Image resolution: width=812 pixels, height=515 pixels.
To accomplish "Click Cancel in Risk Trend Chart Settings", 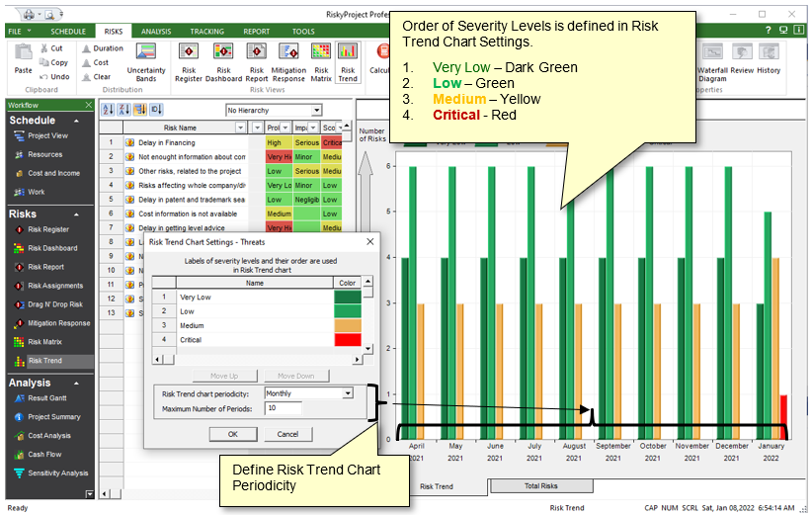I will pos(287,434).
